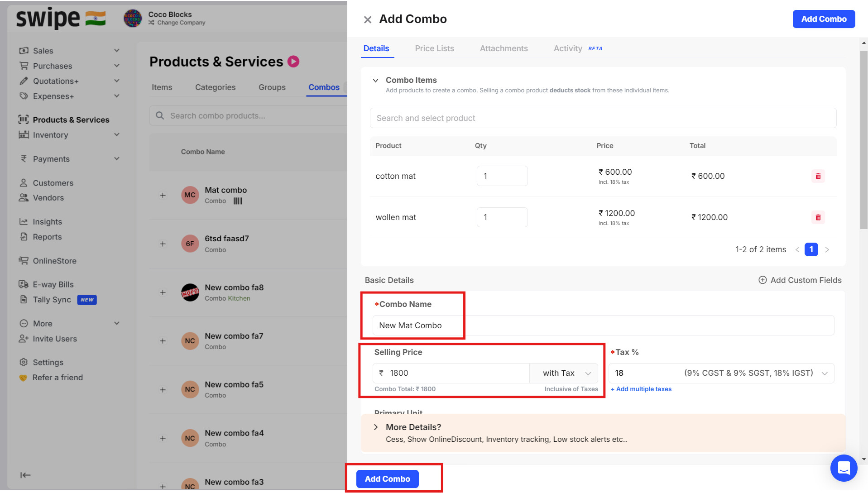Expand the Sales sidebar menu
868x493 pixels.
click(x=116, y=51)
